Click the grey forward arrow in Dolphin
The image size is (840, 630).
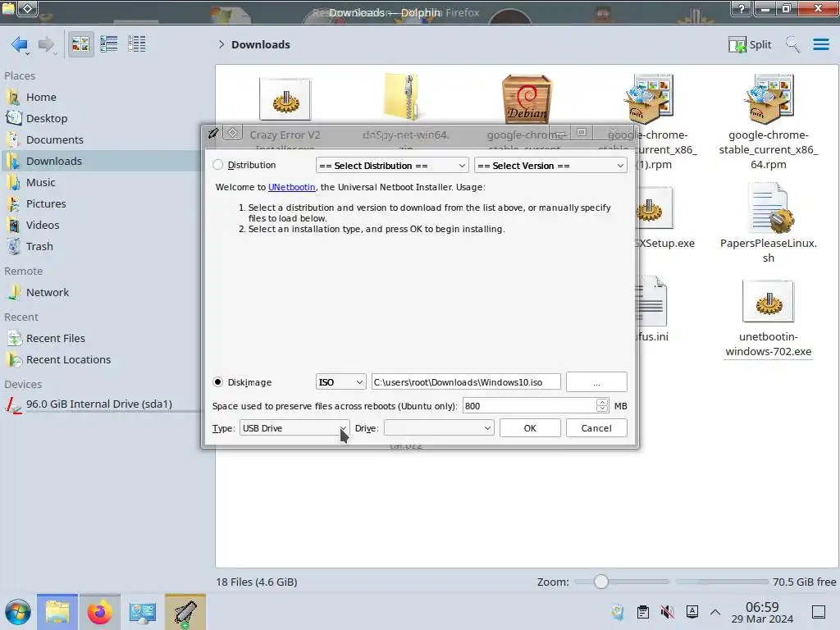point(46,44)
